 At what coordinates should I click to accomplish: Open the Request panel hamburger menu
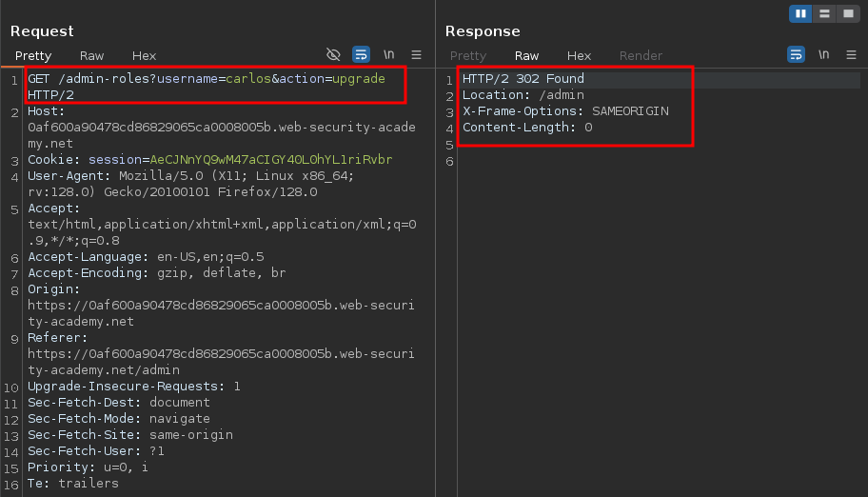point(416,54)
